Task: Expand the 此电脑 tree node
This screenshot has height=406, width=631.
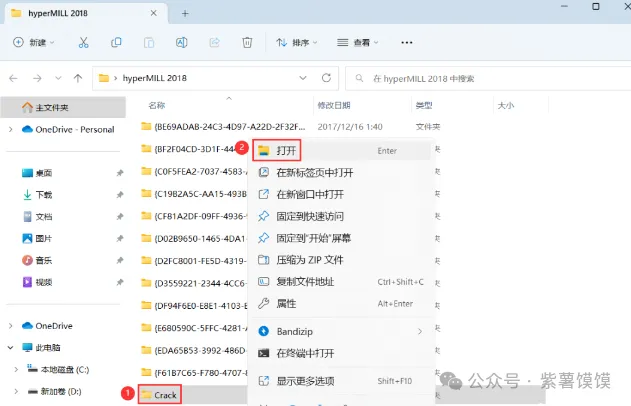Action: pos(11,347)
